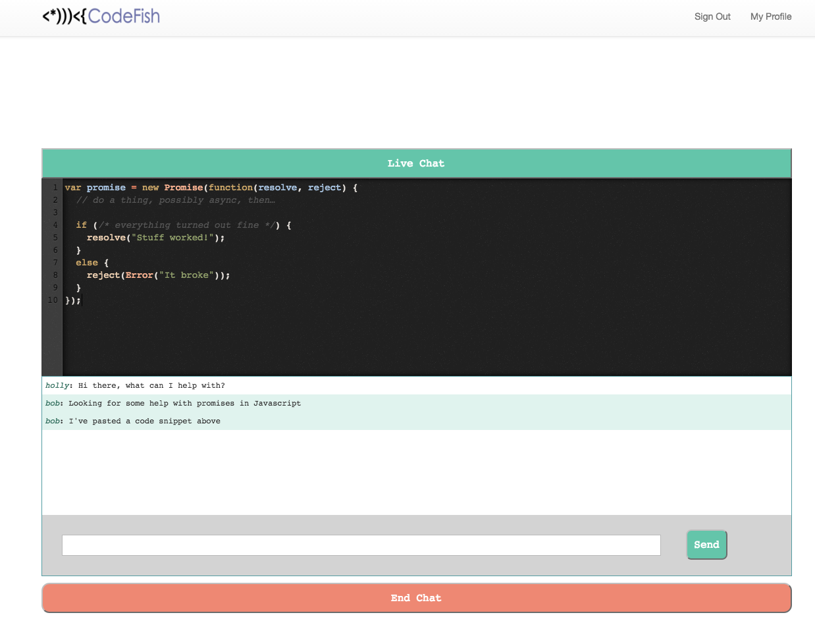The height and width of the screenshot is (644, 815).
Task: Open My Profile page
Action: tap(771, 16)
